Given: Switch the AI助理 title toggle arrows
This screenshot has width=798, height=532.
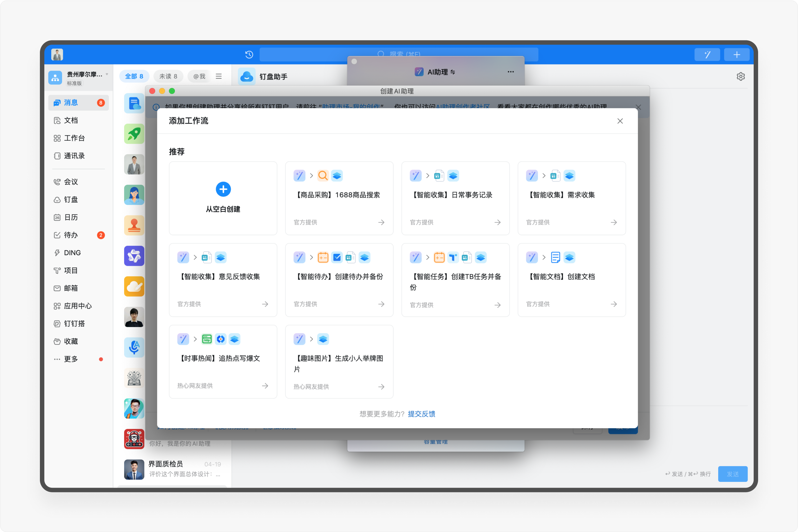Looking at the screenshot, I should 452,72.
